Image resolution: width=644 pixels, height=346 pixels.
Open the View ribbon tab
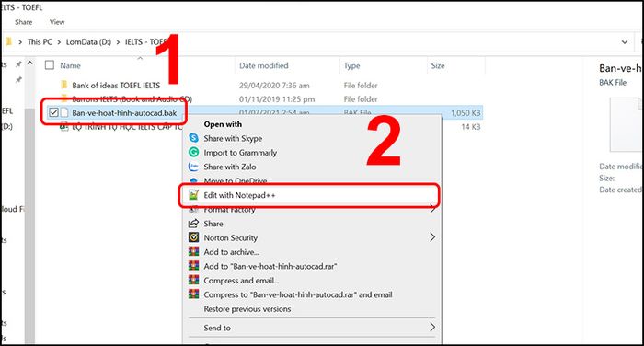coord(57,22)
